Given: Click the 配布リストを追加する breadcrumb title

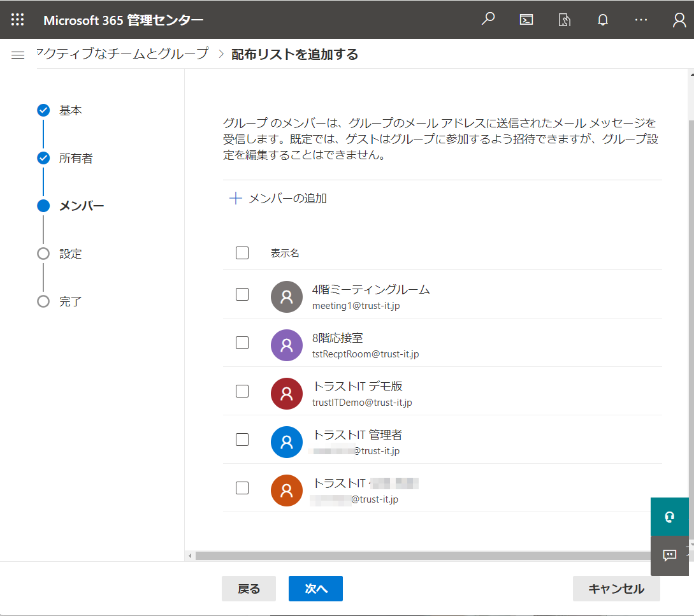Looking at the screenshot, I should pyautogui.click(x=295, y=54).
